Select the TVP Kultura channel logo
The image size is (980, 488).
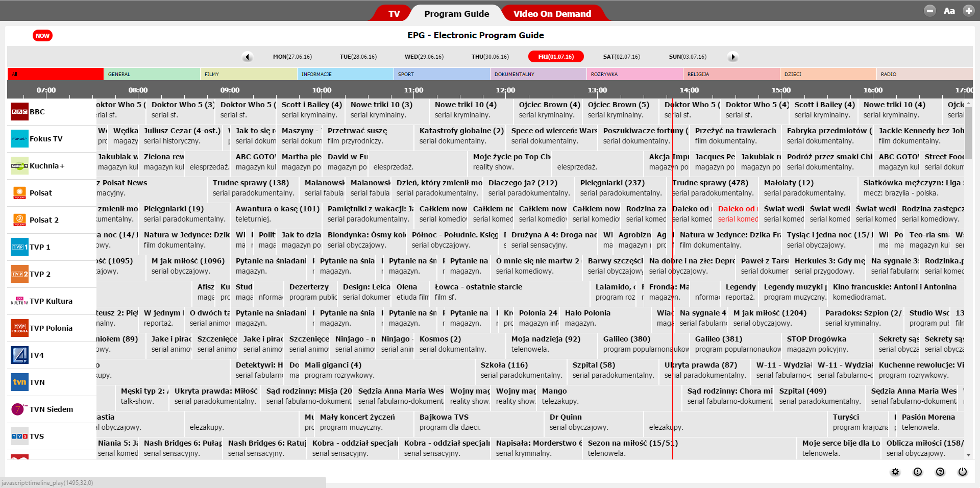coord(19,301)
